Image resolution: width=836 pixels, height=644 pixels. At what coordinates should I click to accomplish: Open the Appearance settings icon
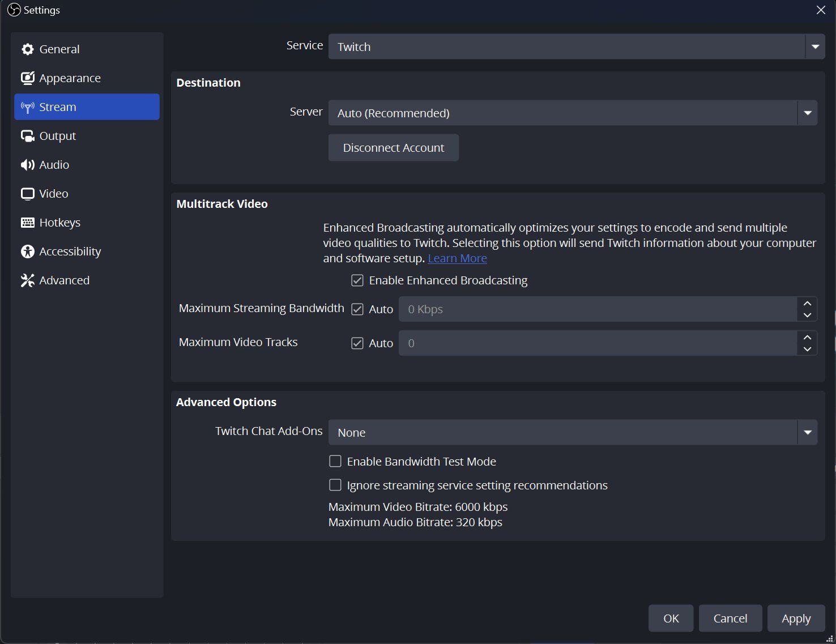tap(27, 78)
